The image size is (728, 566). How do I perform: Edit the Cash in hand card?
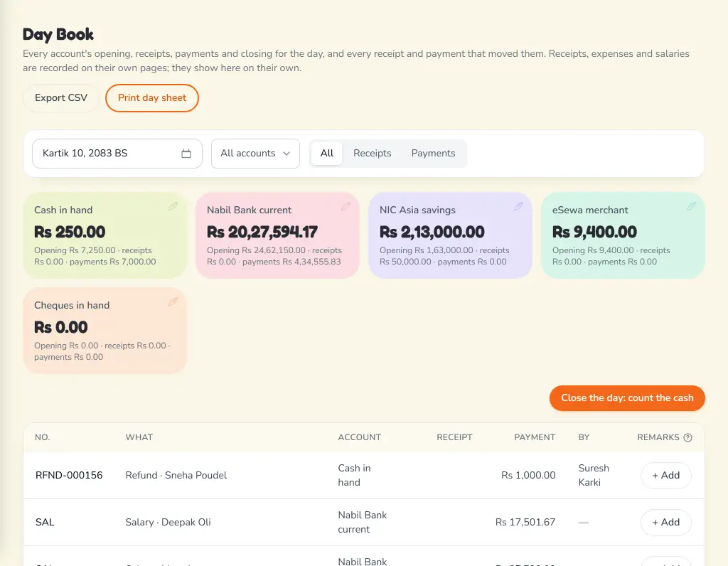click(173, 206)
